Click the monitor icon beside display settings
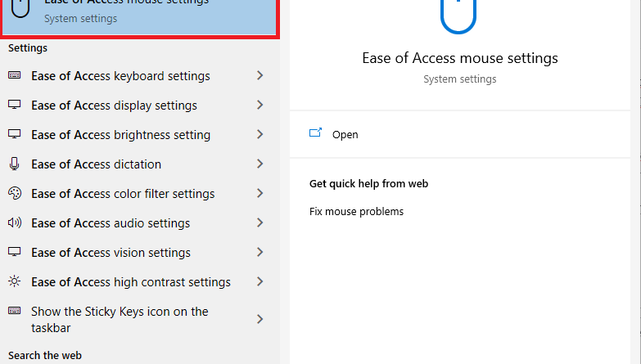 [14, 105]
